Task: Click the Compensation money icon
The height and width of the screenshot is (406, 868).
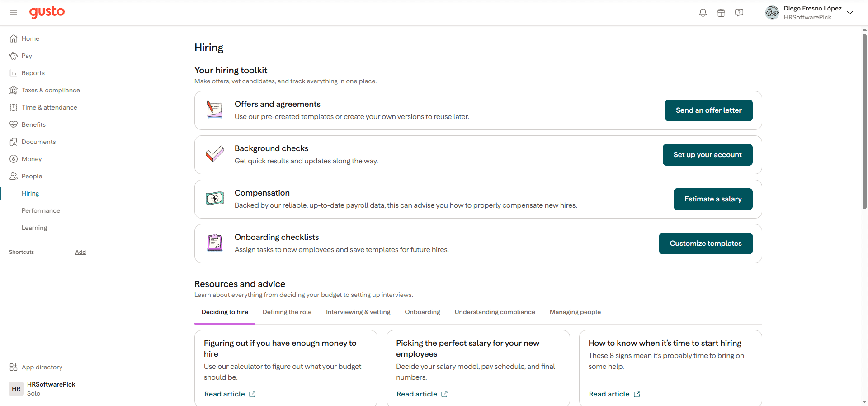Action: [215, 198]
